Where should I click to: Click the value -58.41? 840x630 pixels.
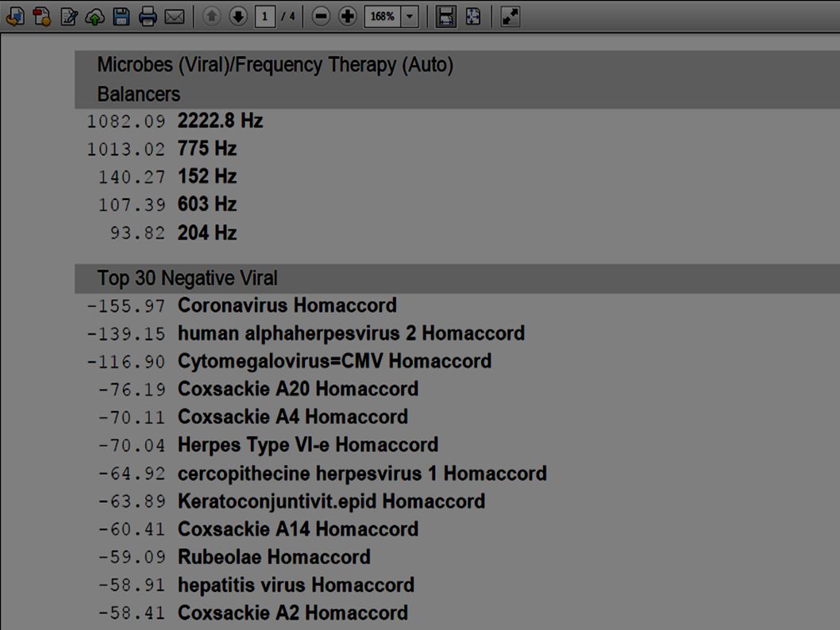tap(132, 613)
